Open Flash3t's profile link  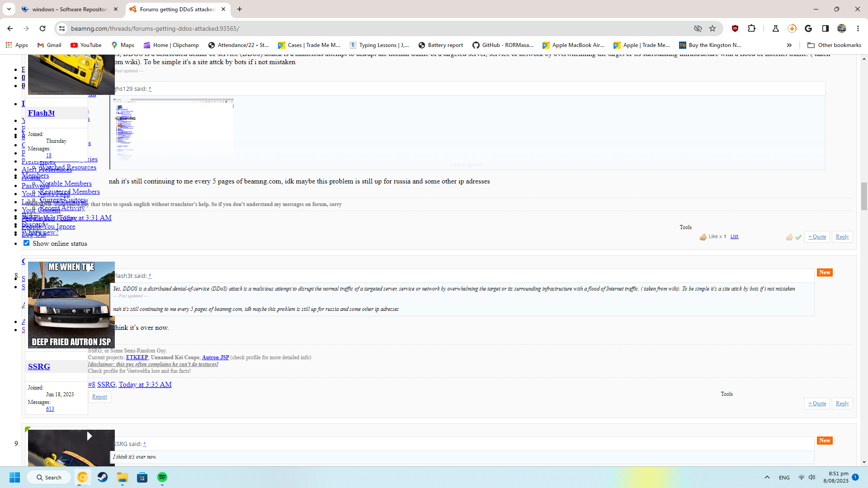click(41, 113)
